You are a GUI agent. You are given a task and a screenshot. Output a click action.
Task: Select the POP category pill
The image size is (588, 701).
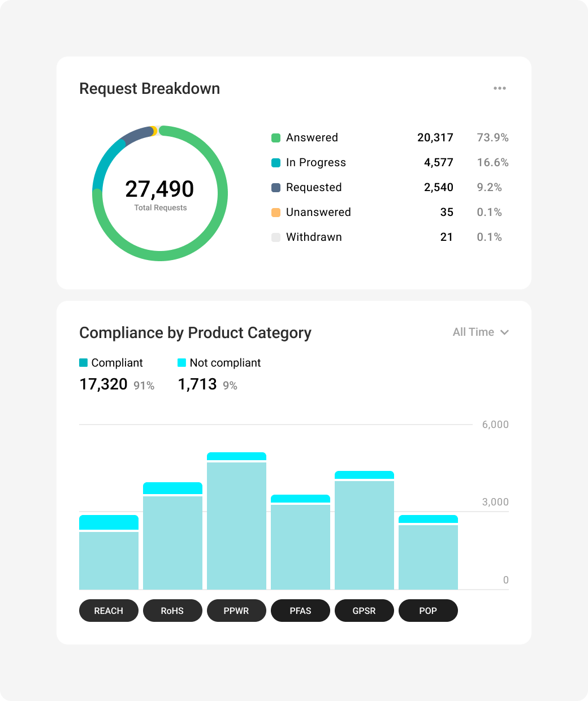point(428,611)
